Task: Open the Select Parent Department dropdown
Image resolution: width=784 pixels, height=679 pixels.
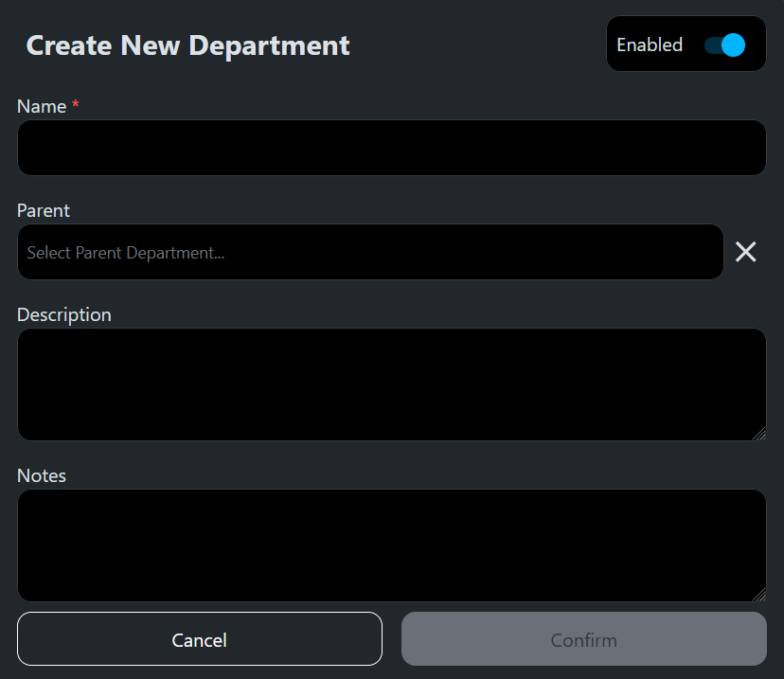Action: point(369,252)
